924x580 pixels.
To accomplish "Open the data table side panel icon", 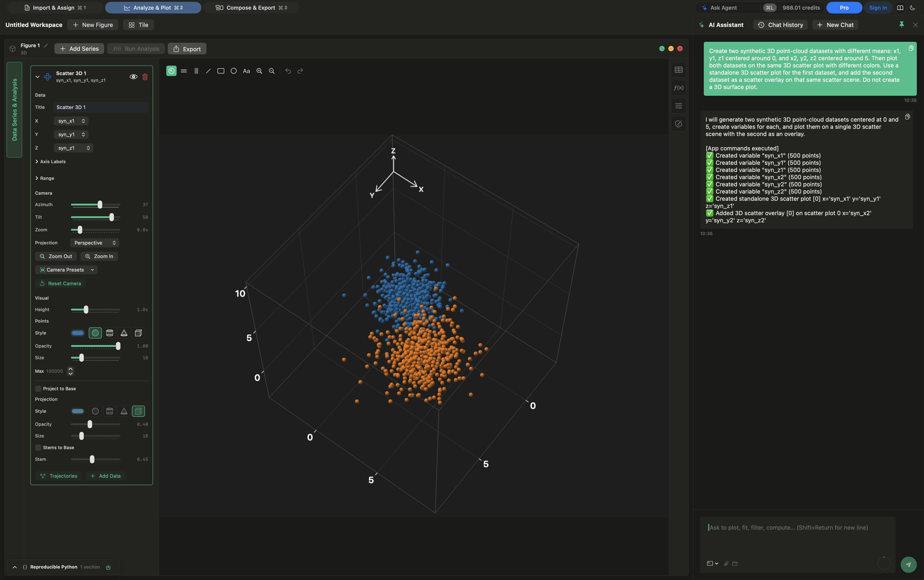I will (679, 70).
